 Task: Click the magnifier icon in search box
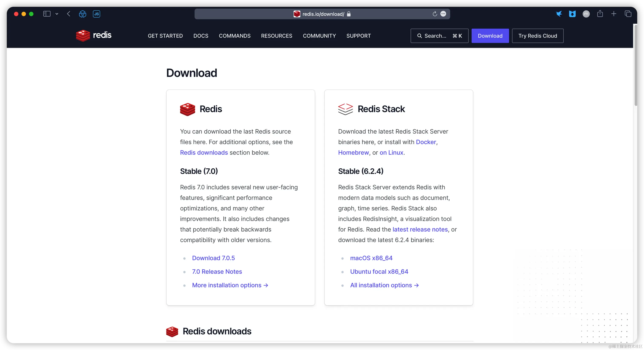pos(420,36)
